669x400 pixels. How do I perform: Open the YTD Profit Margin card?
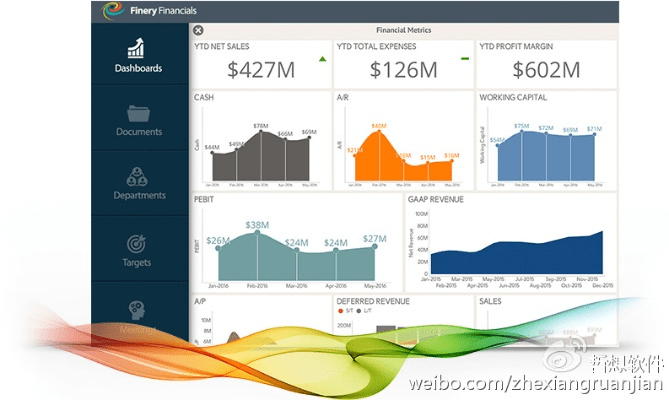[x=544, y=63]
